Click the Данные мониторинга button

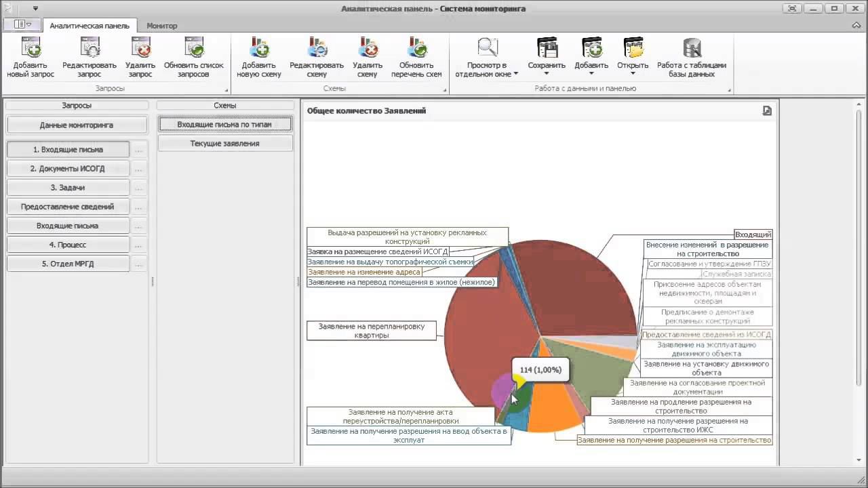77,125
